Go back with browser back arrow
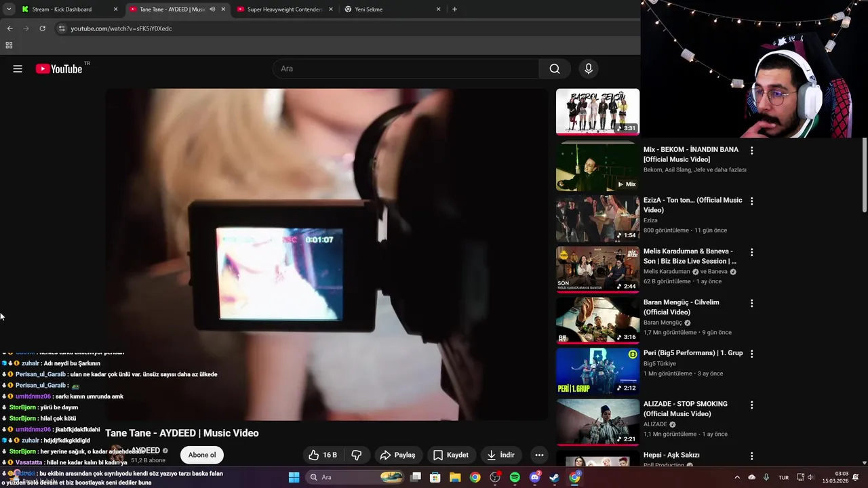This screenshot has width=868, height=488. click(x=9, y=28)
